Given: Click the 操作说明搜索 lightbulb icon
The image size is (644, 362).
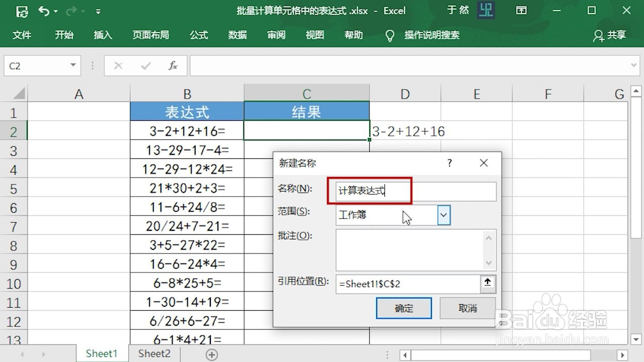Looking at the screenshot, I should point(389,35).
